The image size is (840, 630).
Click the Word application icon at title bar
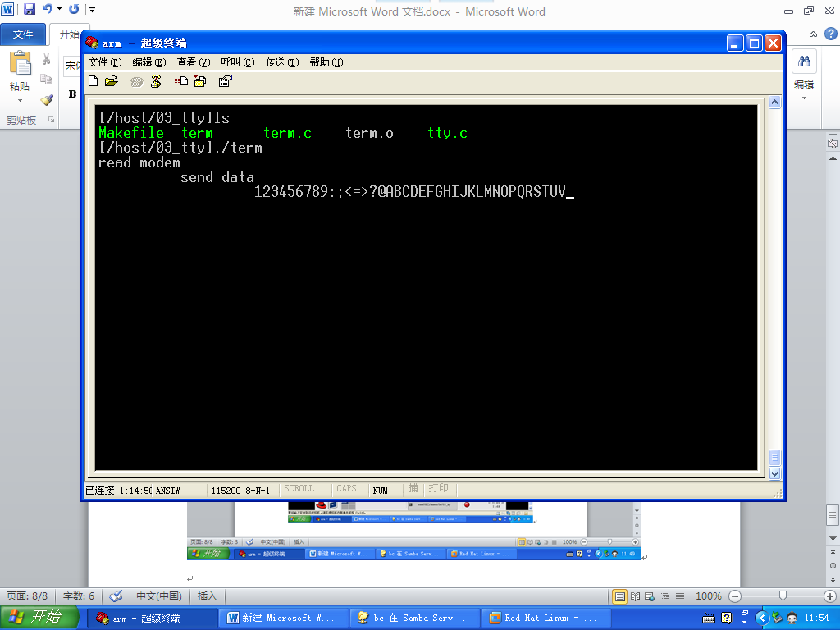[x=7, y=9]
